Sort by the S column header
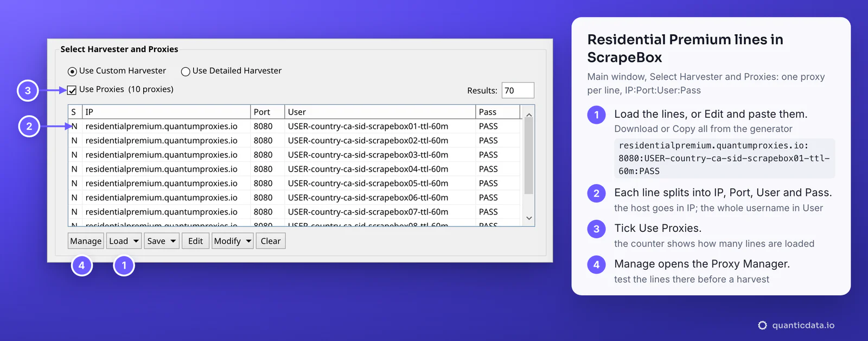This screenshot has height=341, width=868. coord(75,112)
